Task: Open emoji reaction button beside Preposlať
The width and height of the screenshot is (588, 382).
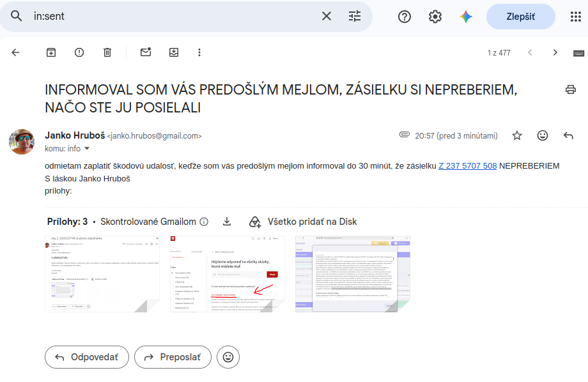Action: pos(228,357)
